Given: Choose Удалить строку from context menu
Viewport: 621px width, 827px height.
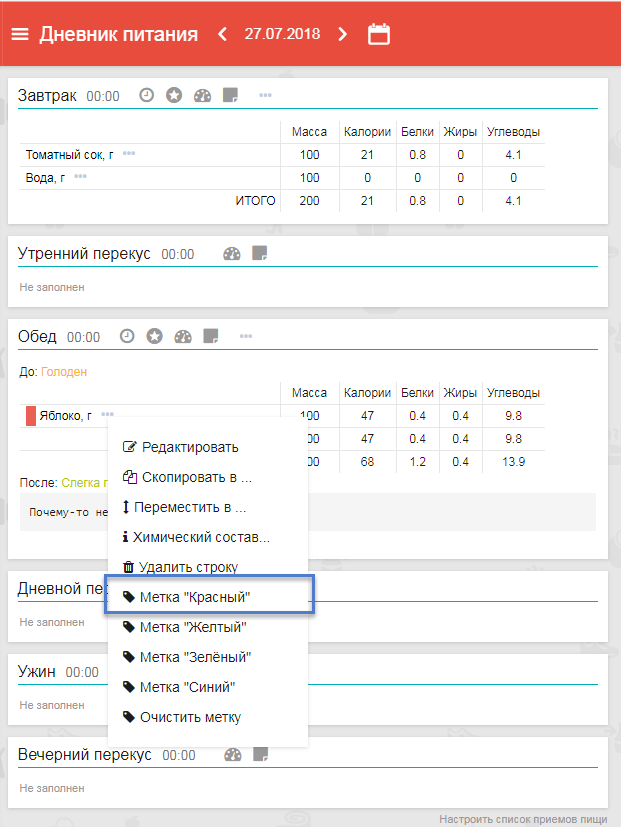Looking at the screenshot, I should coord(188,567).
